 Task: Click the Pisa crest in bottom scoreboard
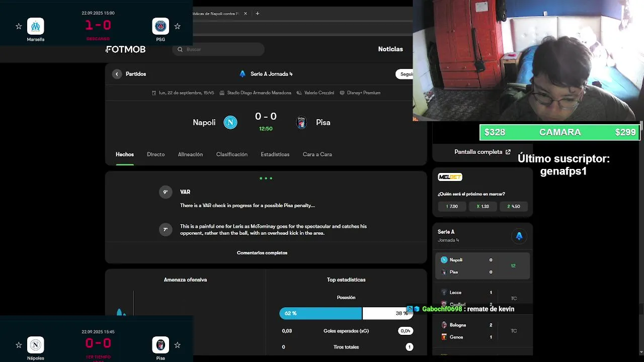point(160,345)
